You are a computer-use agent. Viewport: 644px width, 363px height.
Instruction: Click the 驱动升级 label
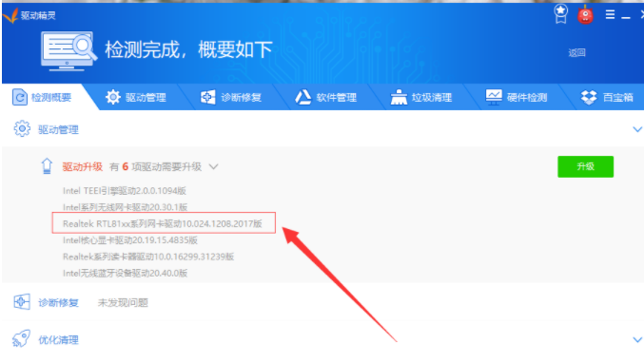point(82,167)
